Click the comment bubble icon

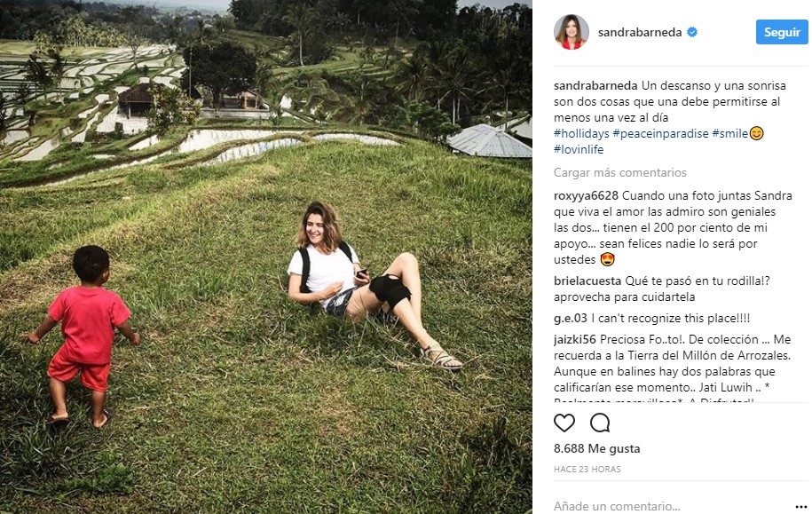[601, 423]
